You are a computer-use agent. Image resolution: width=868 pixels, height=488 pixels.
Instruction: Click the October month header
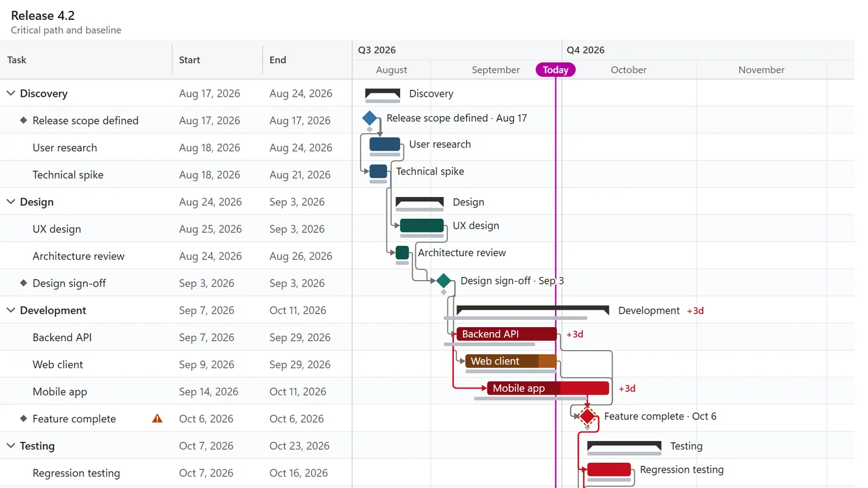pos(629,70)
